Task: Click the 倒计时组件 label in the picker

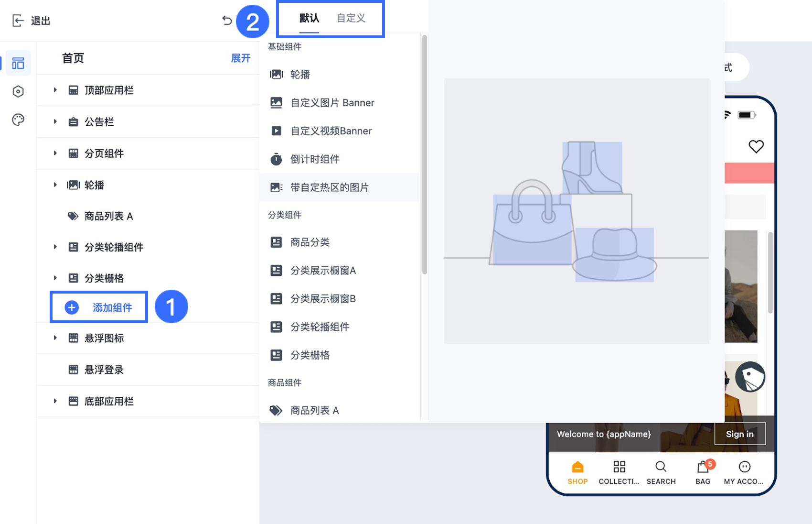Action: [x=315, y=159]
